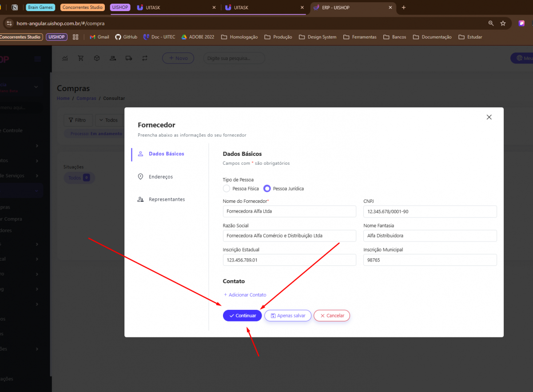This screenshot has height=392, width=533.
Task: Select the Pessoa Física radio button
Action: pyautogui.click(x=227, y=189)
